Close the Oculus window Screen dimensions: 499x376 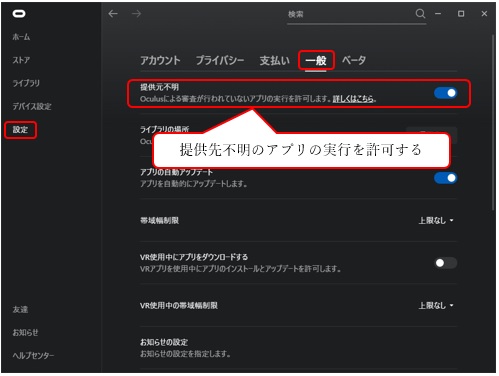click(x=484, y=14)
